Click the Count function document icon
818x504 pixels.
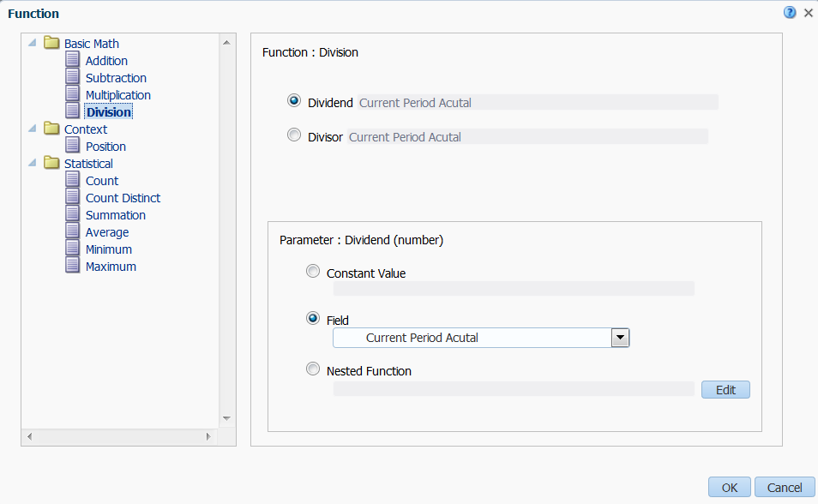[73, 180]
